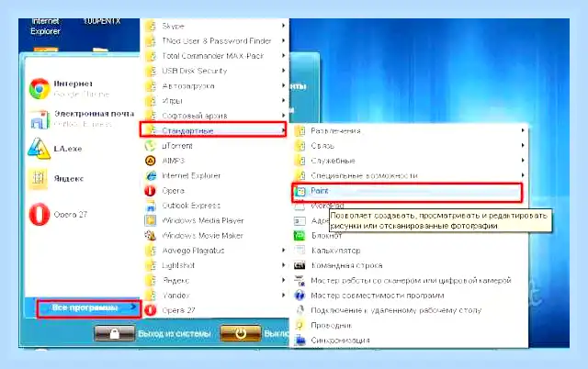Click the Калькулятор icon
The image size is (588, 369).
pyautogui.click(x=300, y=251)
